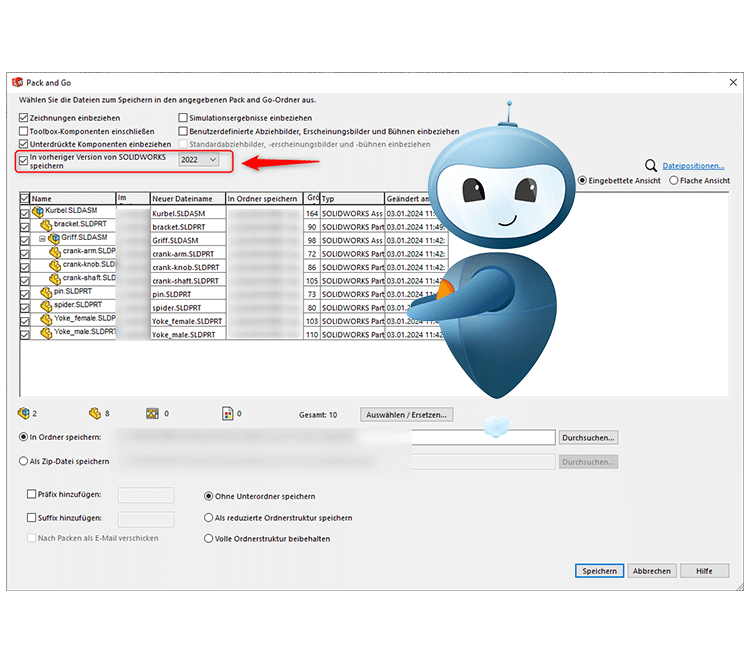
Task: Click the Griff.SLDASM assembly icon
Action: point(54,238)
